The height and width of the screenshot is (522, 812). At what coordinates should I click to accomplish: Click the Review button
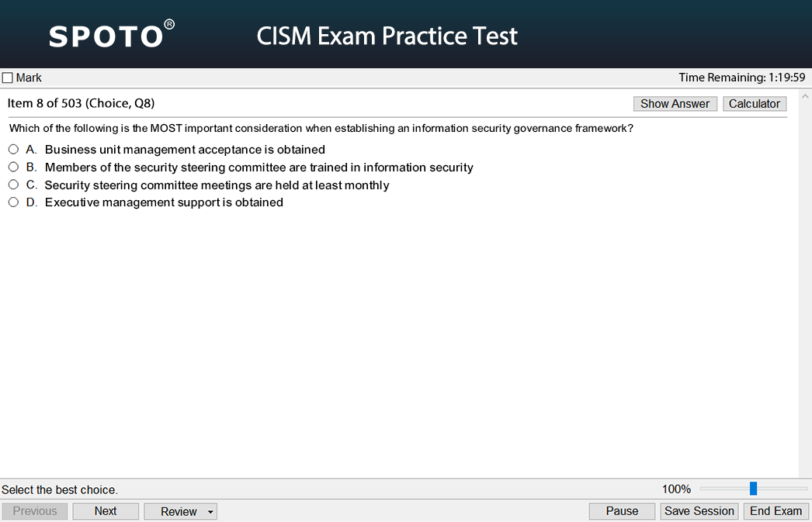click(179, 512)
